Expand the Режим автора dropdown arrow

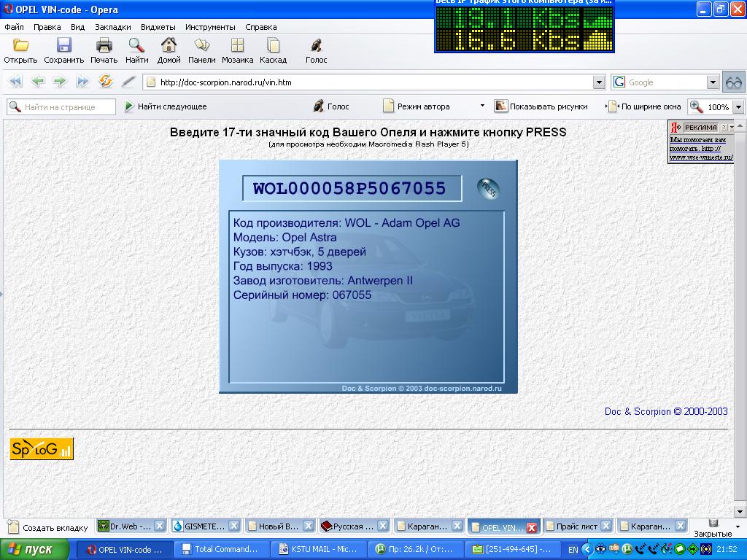(x=482, y=105)
